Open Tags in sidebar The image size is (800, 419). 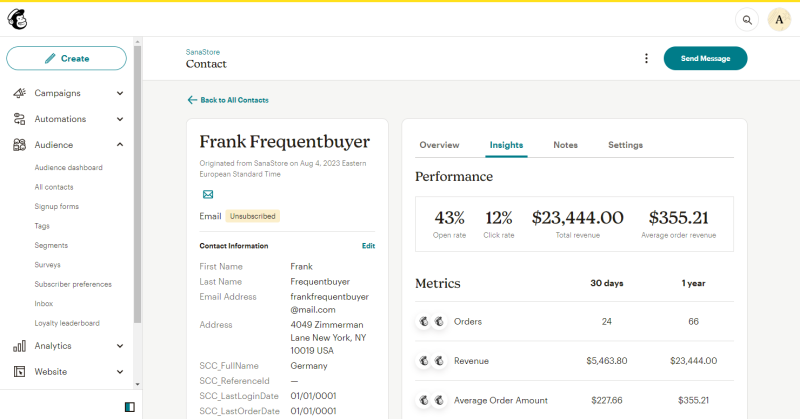42,226
